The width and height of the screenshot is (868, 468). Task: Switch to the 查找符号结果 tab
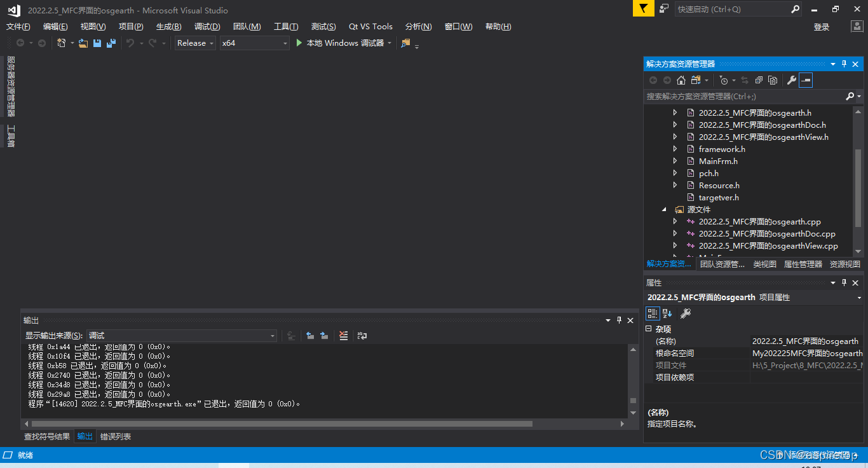[47, 436]
